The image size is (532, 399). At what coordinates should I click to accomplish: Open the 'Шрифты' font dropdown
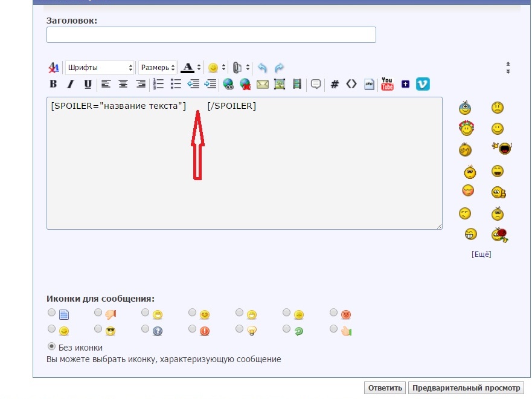pyautogui.click(x=100, y=68)
